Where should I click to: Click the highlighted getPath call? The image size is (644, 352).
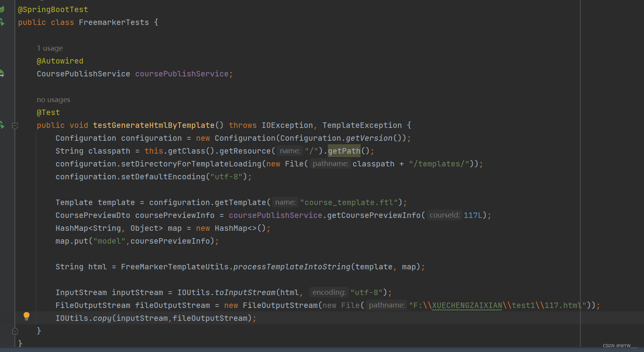pyautogui.click(x=344, y=151)
